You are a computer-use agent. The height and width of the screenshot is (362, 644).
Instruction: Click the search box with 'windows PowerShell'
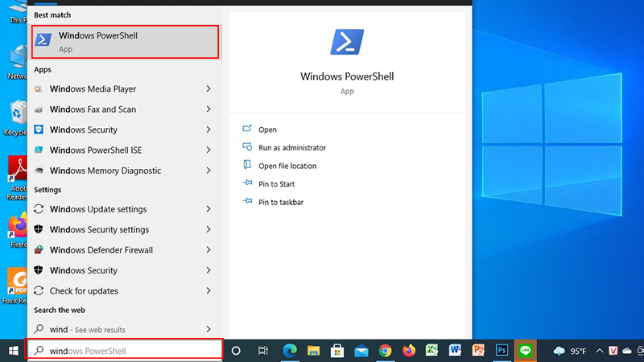(124, 351)
